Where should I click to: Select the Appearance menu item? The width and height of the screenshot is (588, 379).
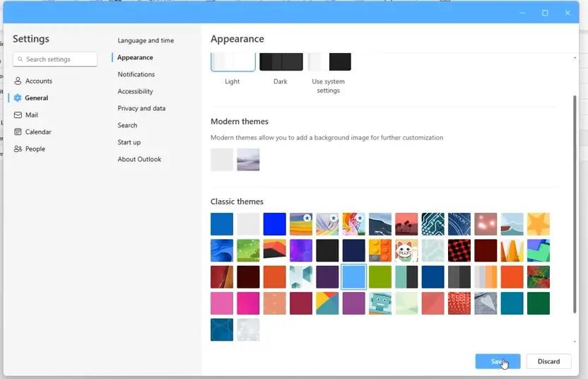click(135, 57)
